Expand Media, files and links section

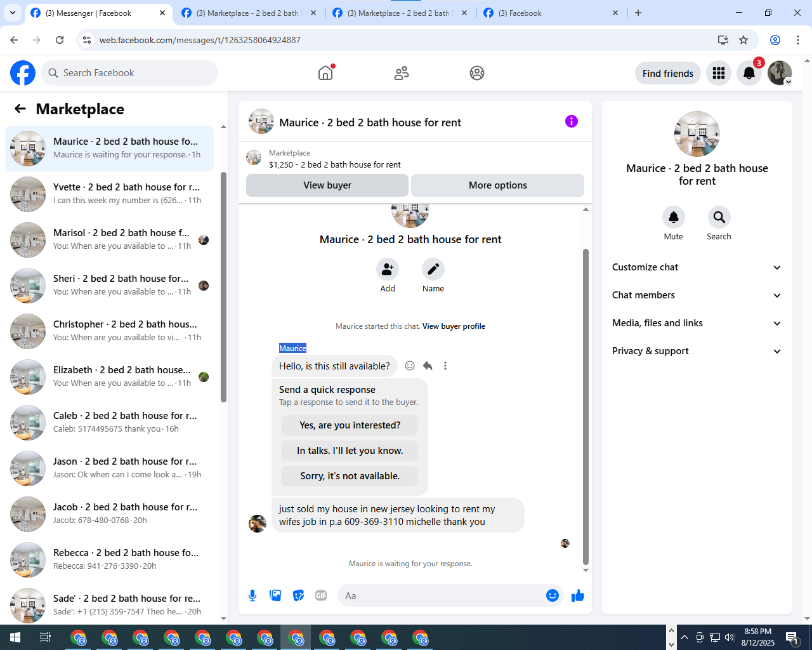tap(697, 323)
